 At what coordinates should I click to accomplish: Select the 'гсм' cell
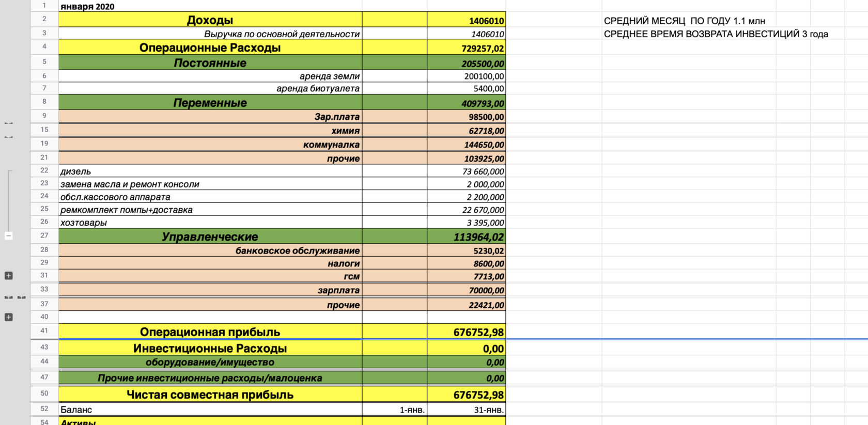click(210, 276)
